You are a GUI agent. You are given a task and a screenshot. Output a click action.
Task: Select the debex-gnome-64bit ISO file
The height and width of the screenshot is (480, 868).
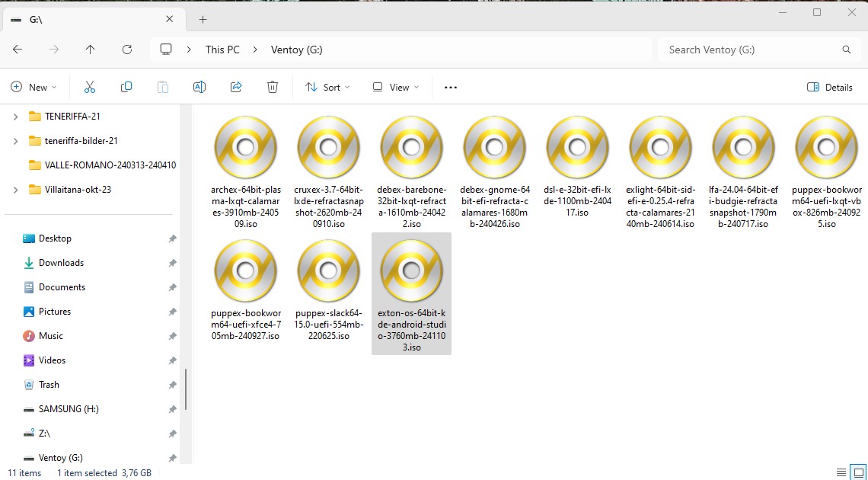click(494, 171)
